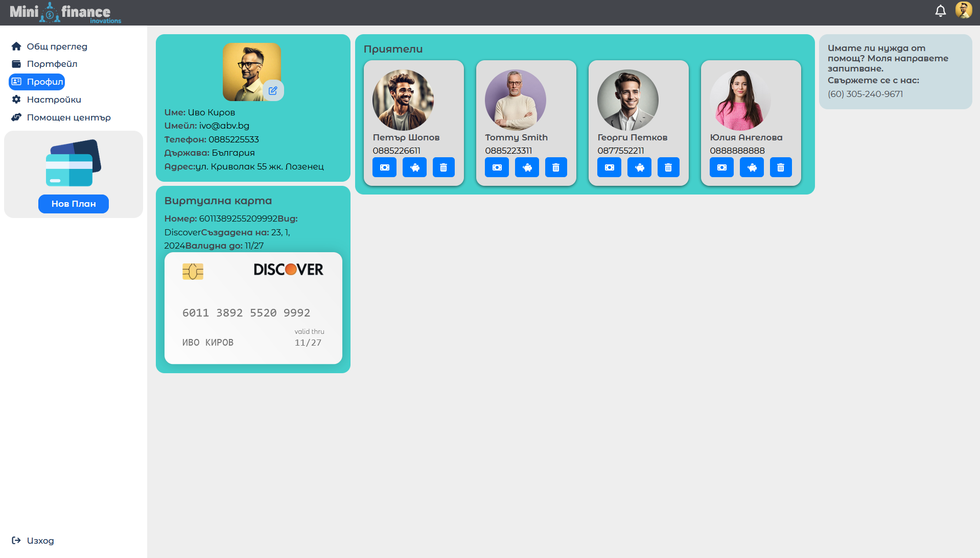
Task: Click the Приятели heading
Action: (393, 49)
